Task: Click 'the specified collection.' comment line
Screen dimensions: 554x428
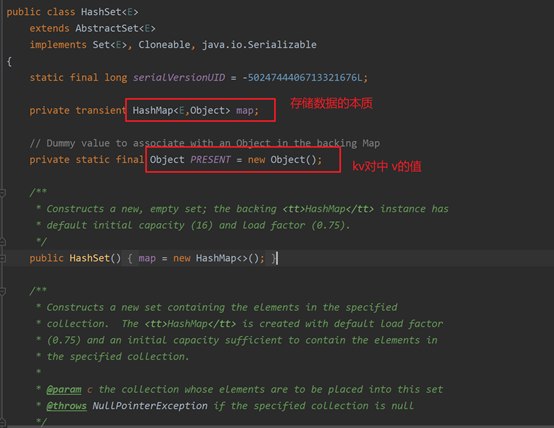Action: (118, 357)
